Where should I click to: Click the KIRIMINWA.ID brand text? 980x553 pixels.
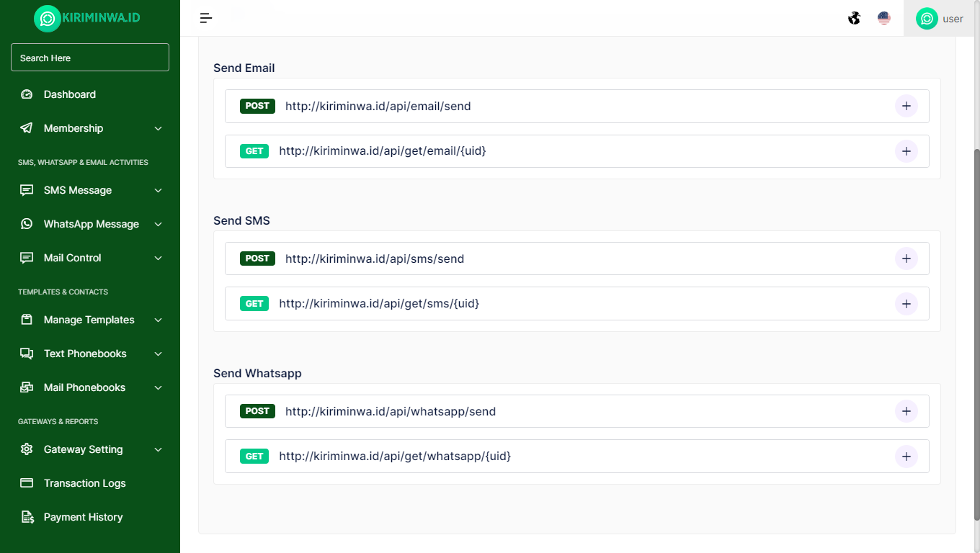click(101, 18)
